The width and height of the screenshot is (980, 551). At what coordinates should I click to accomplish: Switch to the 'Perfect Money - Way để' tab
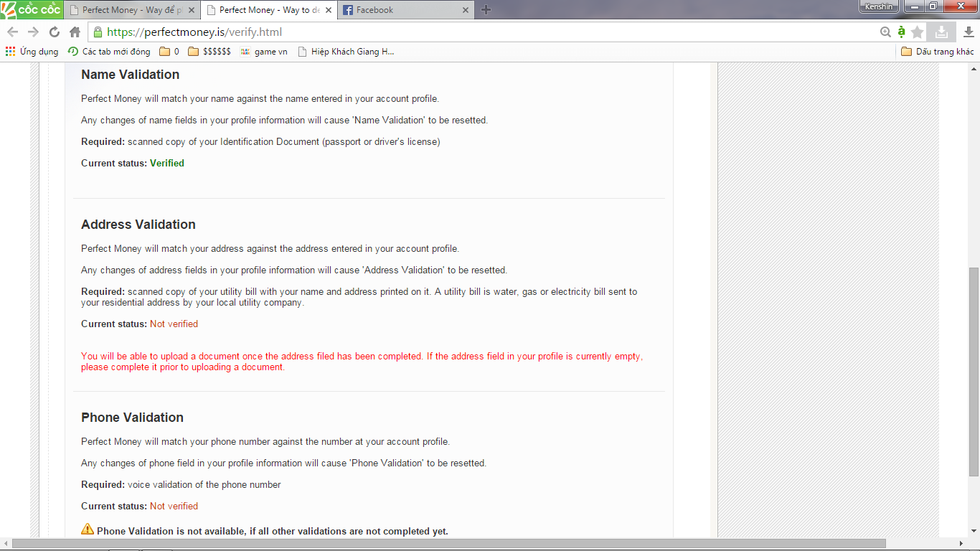(x=132, y=10)
